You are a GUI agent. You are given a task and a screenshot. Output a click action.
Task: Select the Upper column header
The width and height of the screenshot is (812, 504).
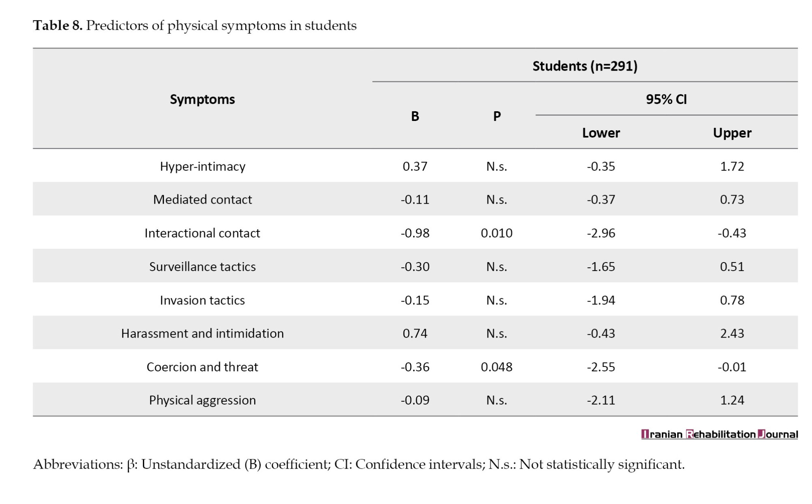click(x=732, y=133)
